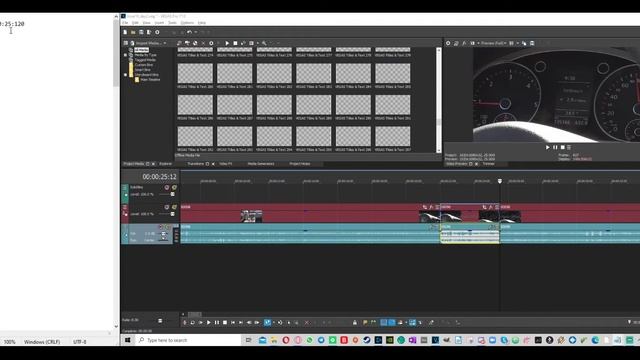640x360 pixels.
Task: Open the Preview quality dropdown
Action: coord(494,43)
